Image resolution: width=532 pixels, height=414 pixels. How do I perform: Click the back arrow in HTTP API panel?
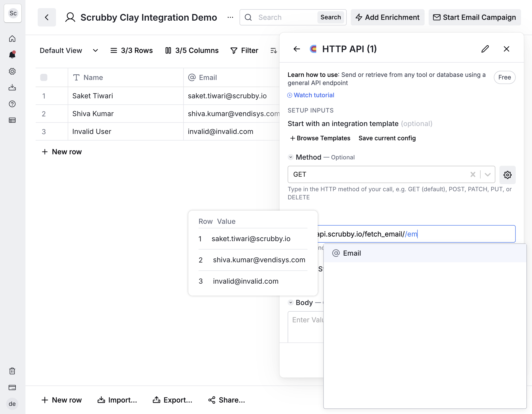pos(297,49)
